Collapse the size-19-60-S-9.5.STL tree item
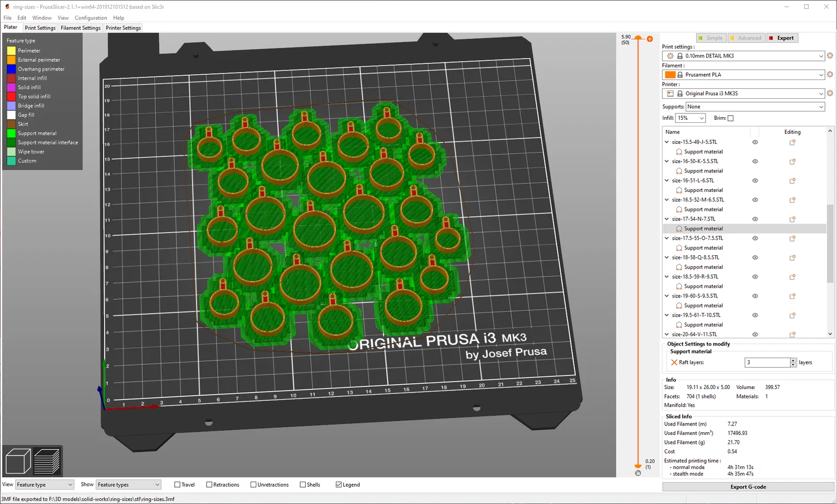837x504 pixels. (667, 296)
